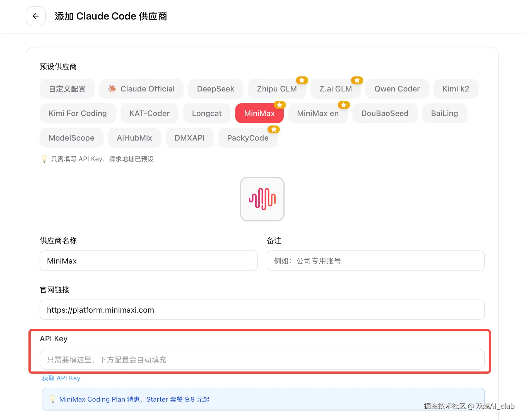Click the star badge on MiniMax en
The width and height of the screenshot is (525, 420).
pos(344,105)
